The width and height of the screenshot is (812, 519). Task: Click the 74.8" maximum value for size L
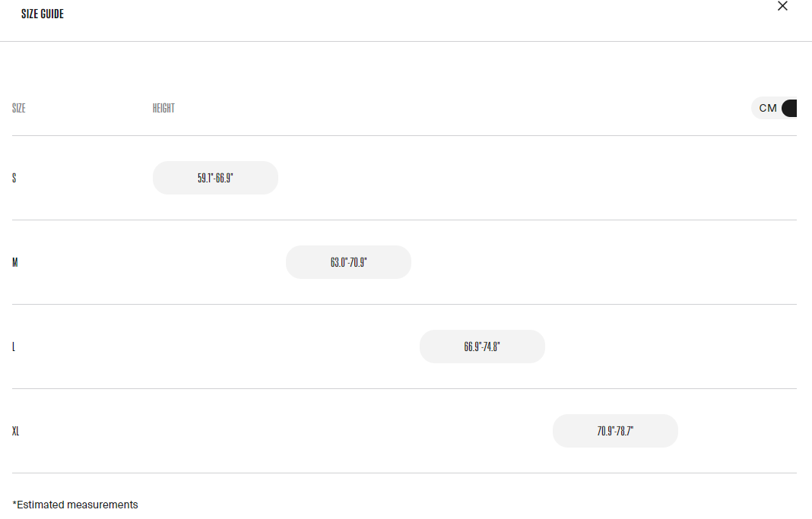pos(492,347)
